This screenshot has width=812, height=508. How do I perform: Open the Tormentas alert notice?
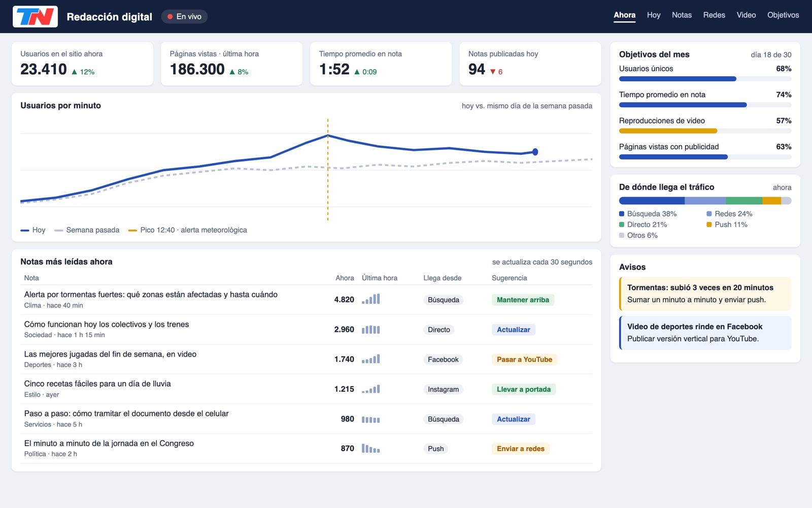coord(705,294)
